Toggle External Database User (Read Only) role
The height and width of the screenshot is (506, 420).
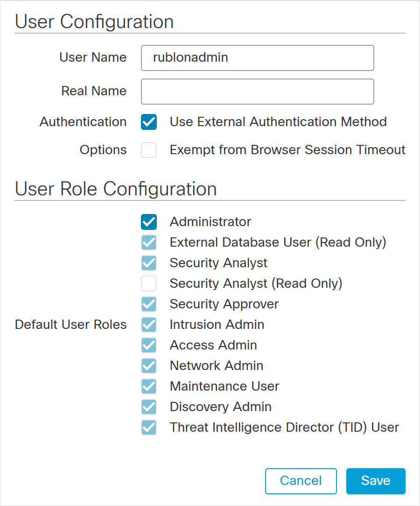pos(149,242)
